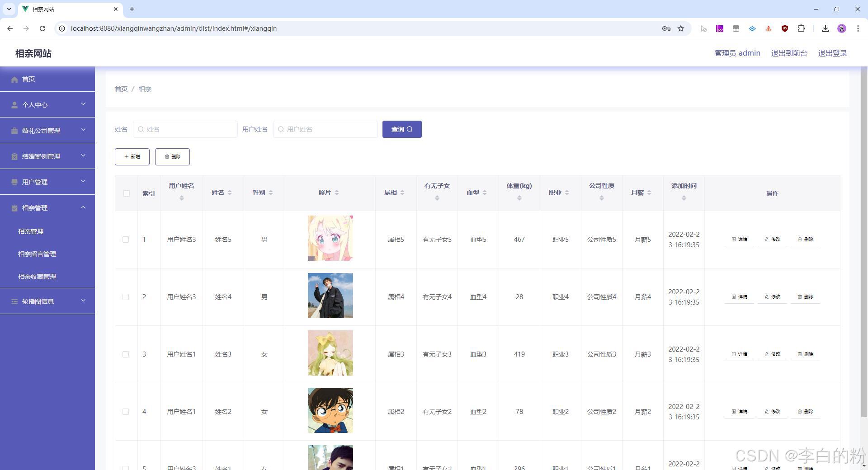Expand the 用户管理 menu
The height and width of the screenshot is (470, 868).
(83, 182)
